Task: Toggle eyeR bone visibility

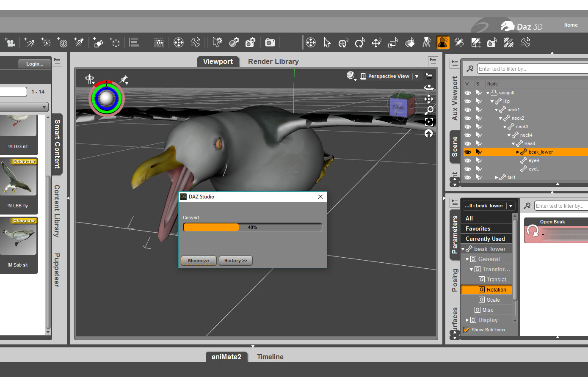Action: (468, 160)
